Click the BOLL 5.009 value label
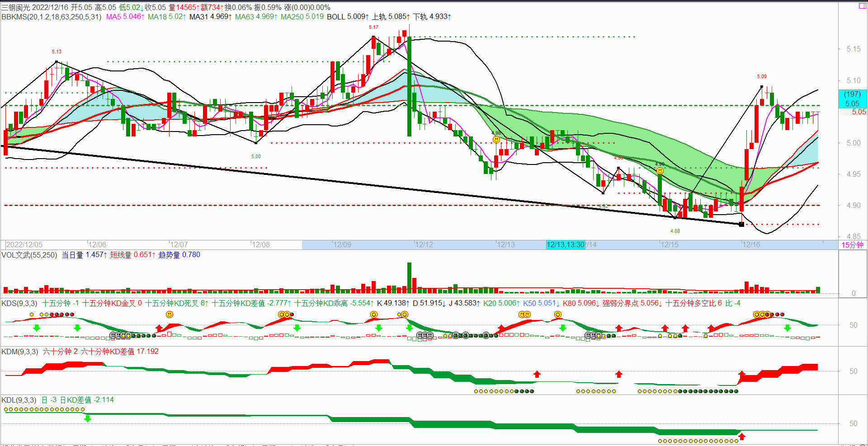The image size is (868, 446). [348, 17]
